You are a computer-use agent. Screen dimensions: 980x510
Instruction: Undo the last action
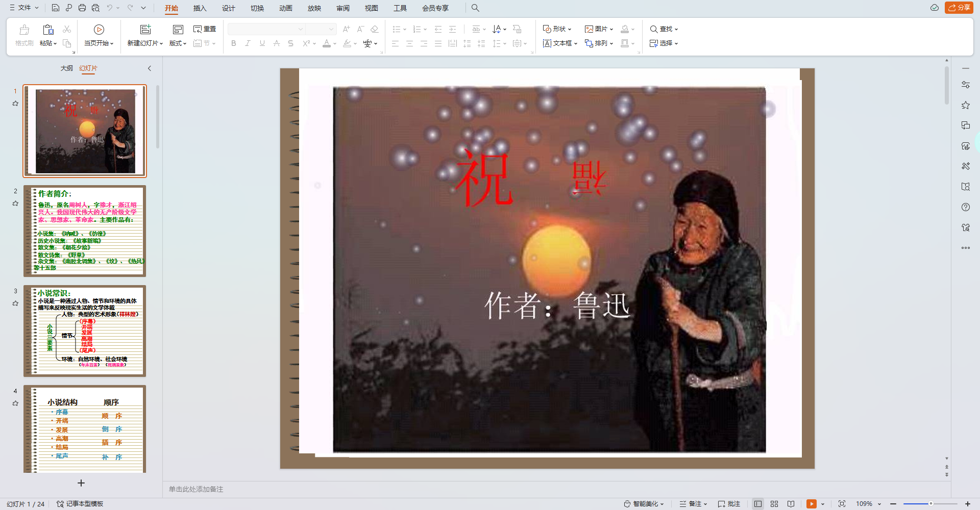pyautogui.click(x=109, y=8)
